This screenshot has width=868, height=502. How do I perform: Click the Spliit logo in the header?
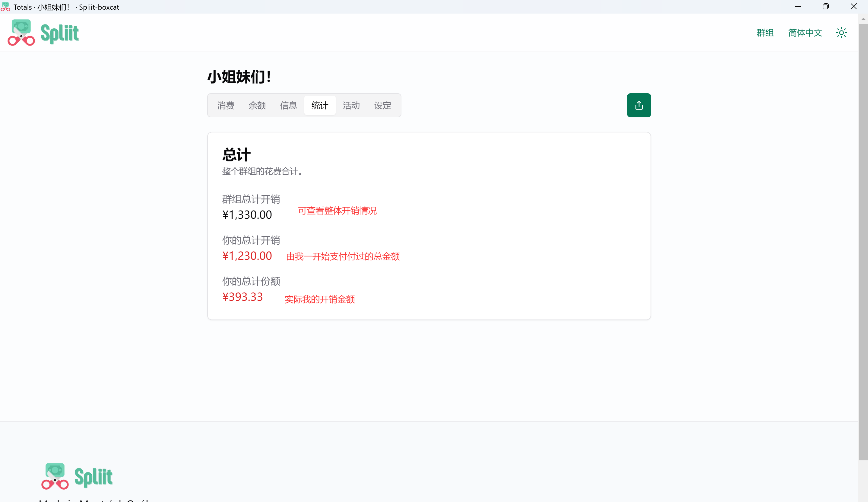[43, 33]
